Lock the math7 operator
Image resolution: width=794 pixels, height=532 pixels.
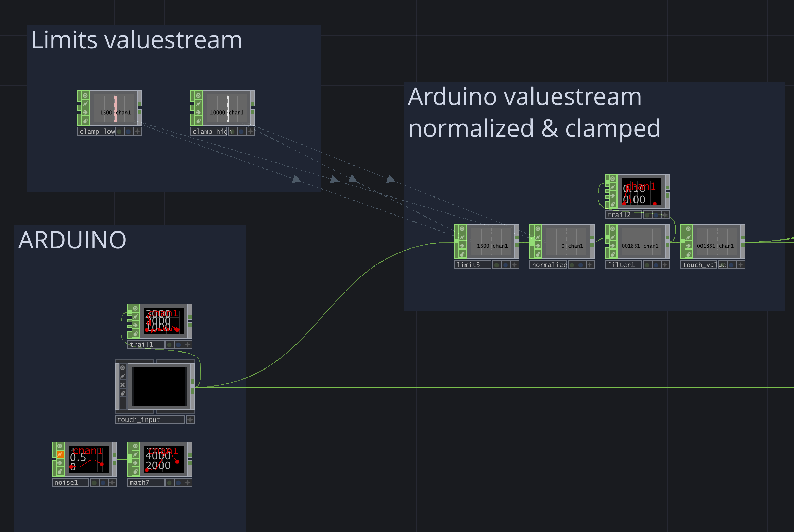point(135,471)
